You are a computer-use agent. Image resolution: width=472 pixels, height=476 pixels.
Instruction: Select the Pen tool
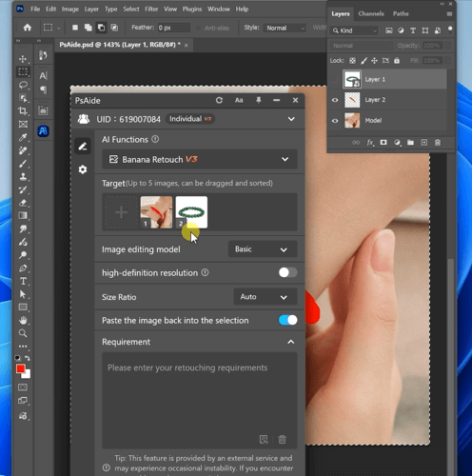point(23,268)
